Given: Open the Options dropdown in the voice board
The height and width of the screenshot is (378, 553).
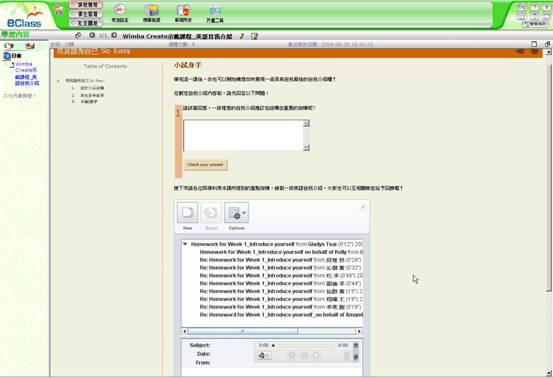Looking at the screenshot, I should click(x=236, y=213).
